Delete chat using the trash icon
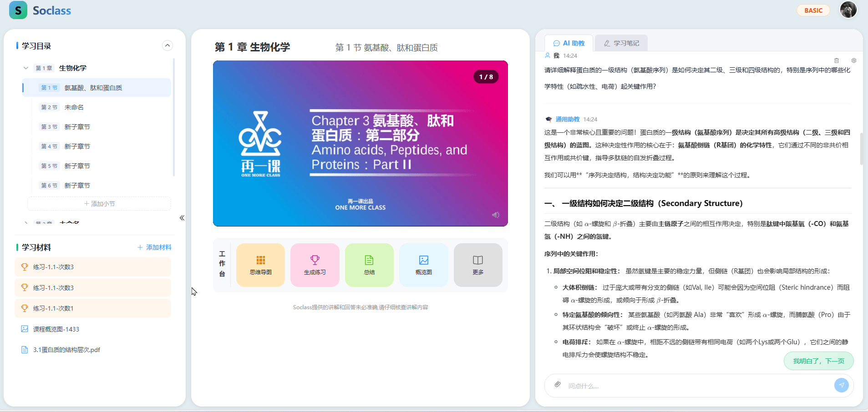868x412 pixels. (836, 60)
